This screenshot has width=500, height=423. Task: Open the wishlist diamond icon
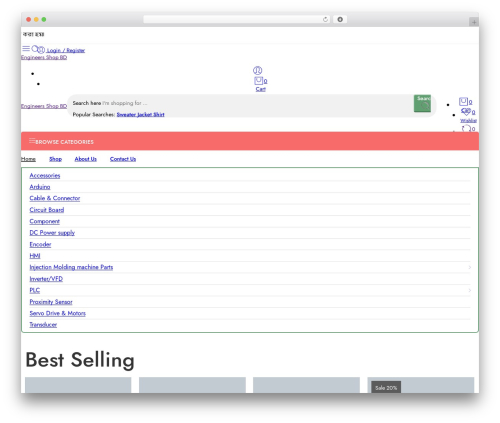466,112
